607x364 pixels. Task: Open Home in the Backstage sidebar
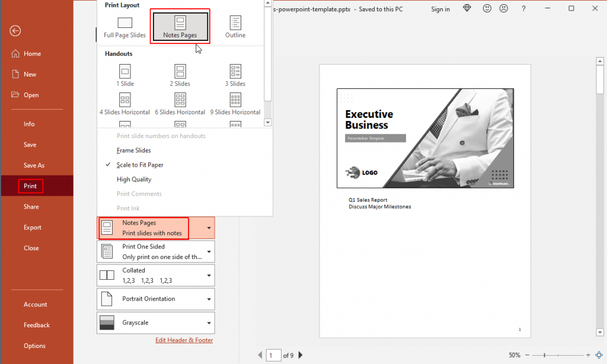37,54
